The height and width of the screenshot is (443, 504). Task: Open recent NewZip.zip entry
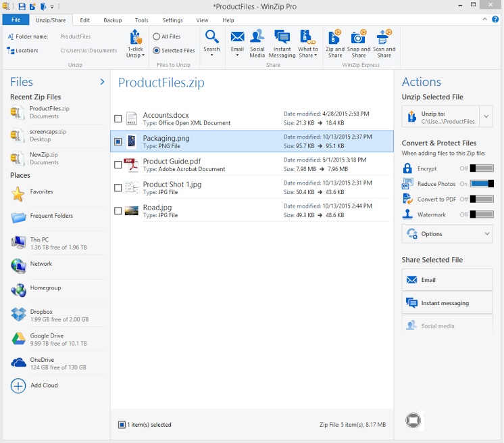click(x=58, y=159)
